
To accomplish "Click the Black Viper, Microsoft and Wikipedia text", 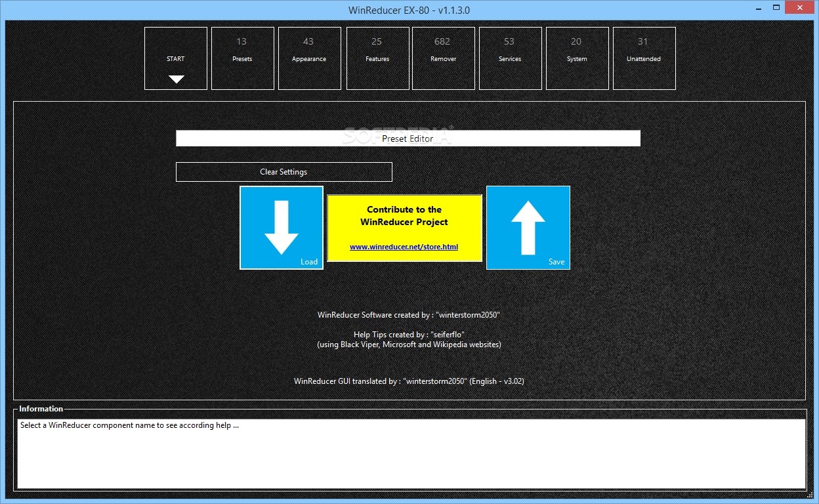I will 409,345.
